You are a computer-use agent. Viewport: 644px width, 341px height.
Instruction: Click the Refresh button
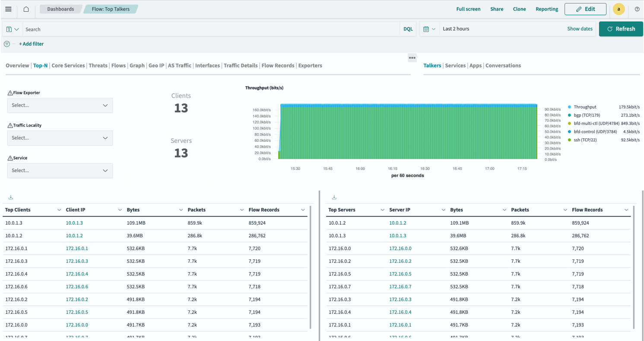[621, 29]
